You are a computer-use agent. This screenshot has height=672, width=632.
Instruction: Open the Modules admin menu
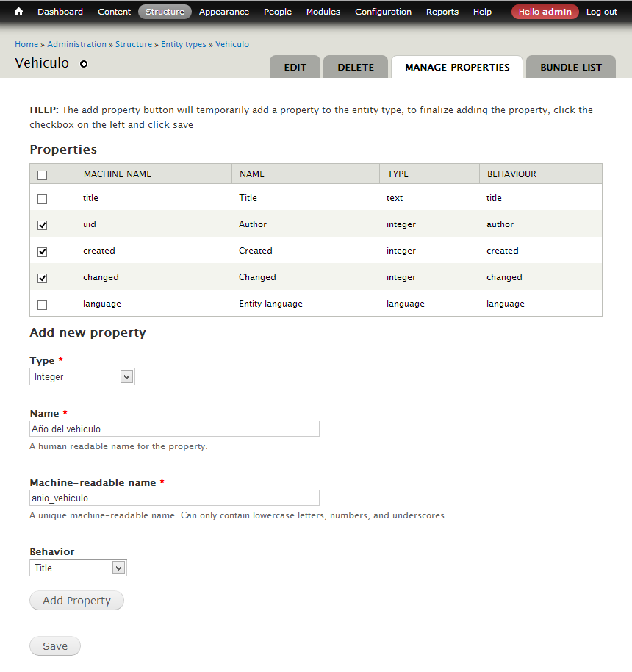click(323, 12)
